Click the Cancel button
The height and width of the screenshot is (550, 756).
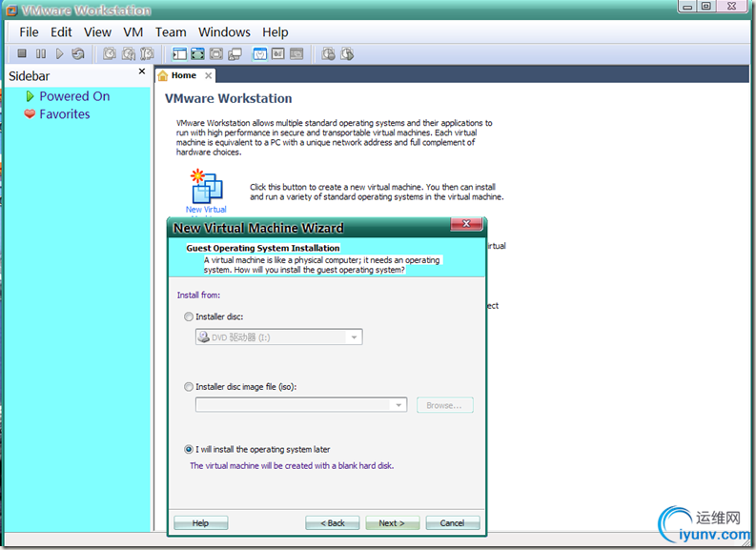pyautogui.click(x=452, y=523)
